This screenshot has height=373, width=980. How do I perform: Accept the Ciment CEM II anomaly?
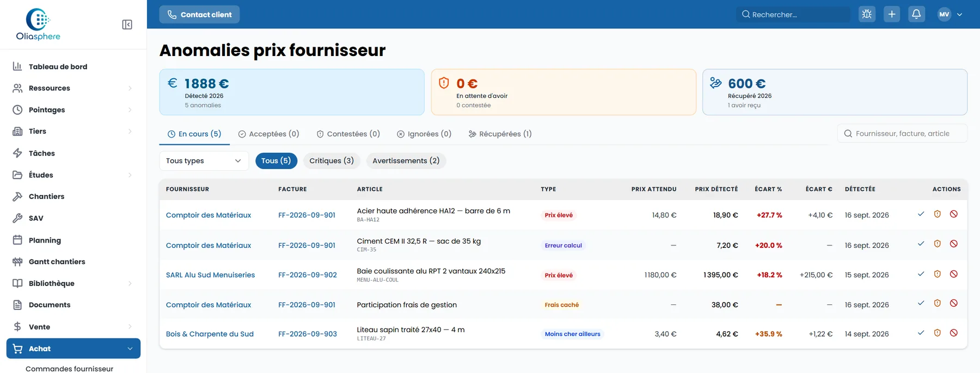pyautogui.click(x=921, y=244)
